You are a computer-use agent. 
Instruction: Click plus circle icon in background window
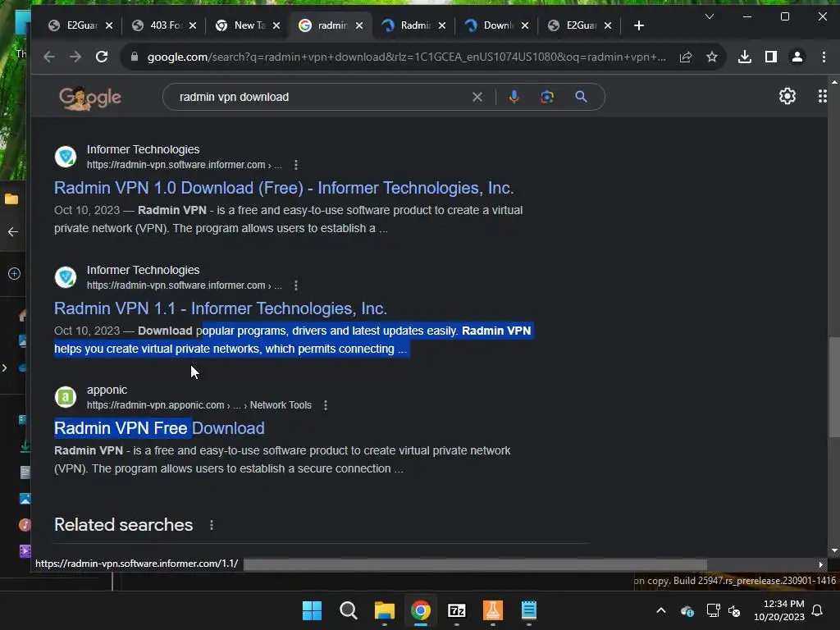14,274
